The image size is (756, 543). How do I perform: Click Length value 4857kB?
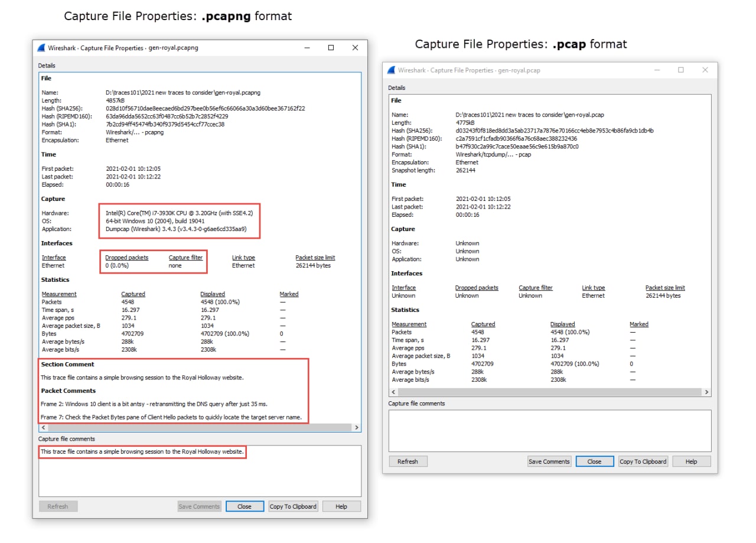[115, 100]
